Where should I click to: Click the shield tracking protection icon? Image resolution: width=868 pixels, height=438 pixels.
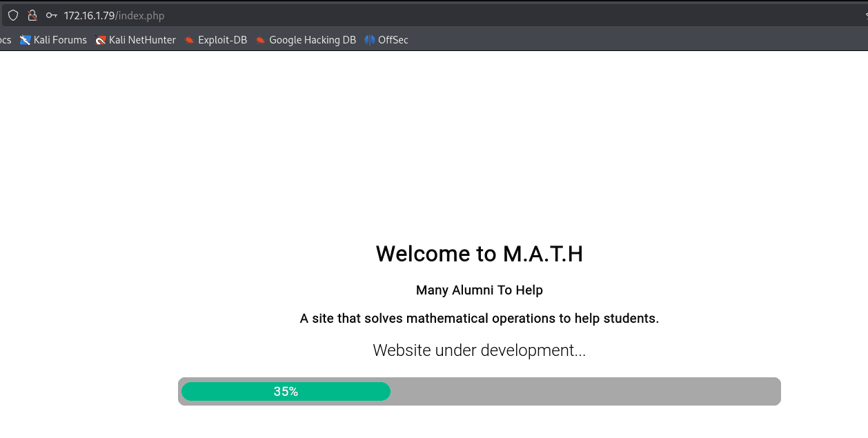(x=13, y=15)
